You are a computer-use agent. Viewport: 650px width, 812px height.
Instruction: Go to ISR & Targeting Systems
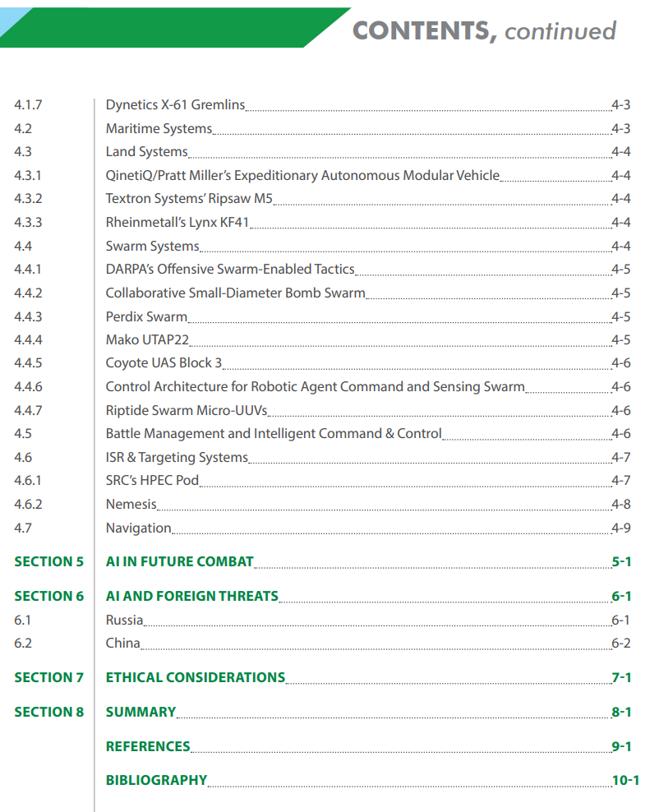pyautogui.click(x=177, y=458)
